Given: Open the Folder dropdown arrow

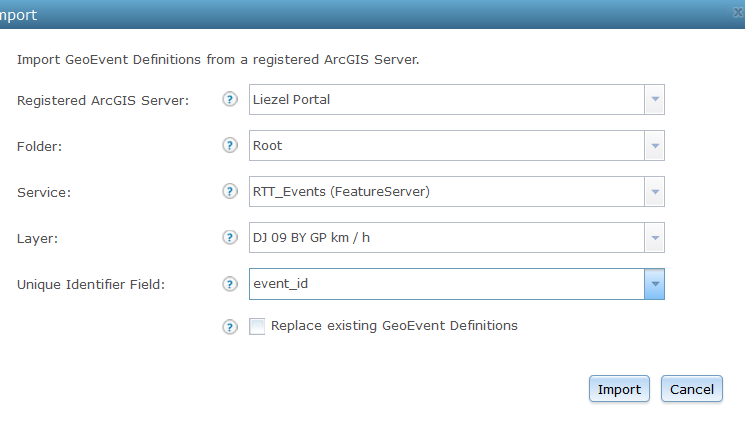Looking at the screenshot, I should tap(654, 146).
